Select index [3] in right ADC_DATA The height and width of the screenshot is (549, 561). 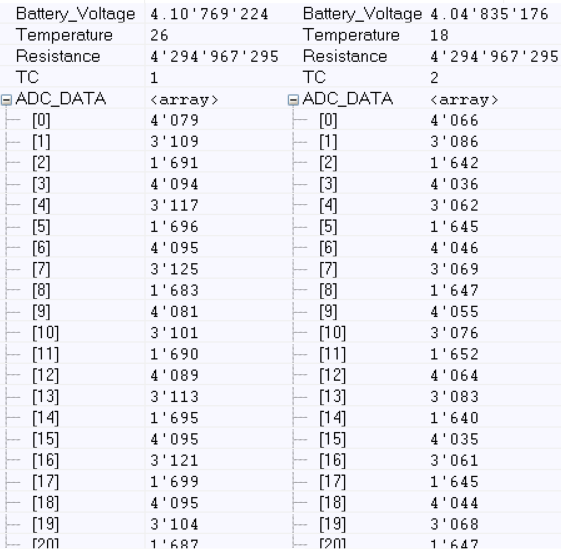(328, 184)
